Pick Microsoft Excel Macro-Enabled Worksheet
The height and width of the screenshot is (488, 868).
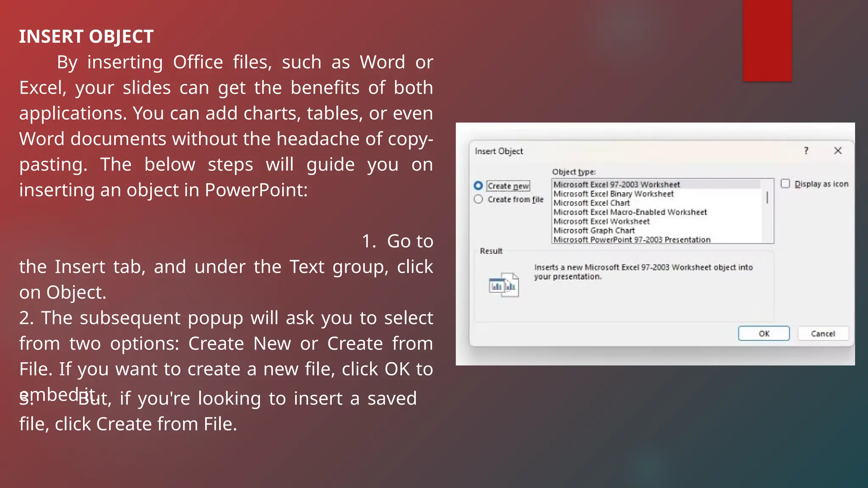pos(656,212)
